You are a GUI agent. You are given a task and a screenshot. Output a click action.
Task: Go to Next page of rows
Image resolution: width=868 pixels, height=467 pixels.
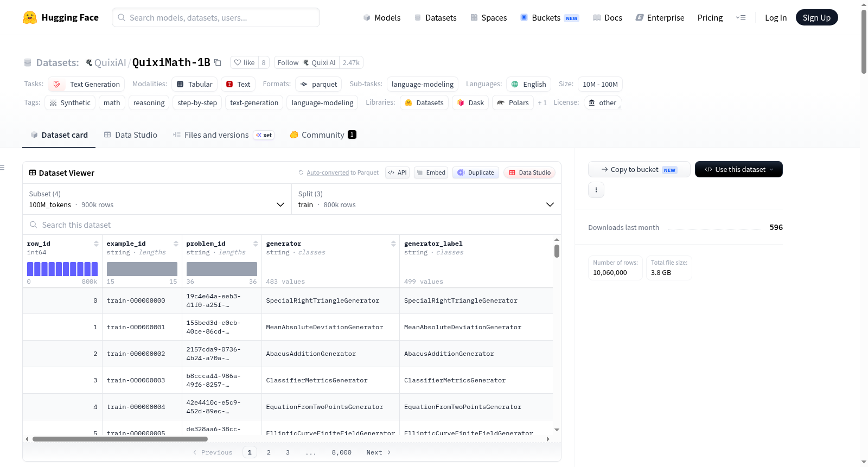(x=379, y=452)
